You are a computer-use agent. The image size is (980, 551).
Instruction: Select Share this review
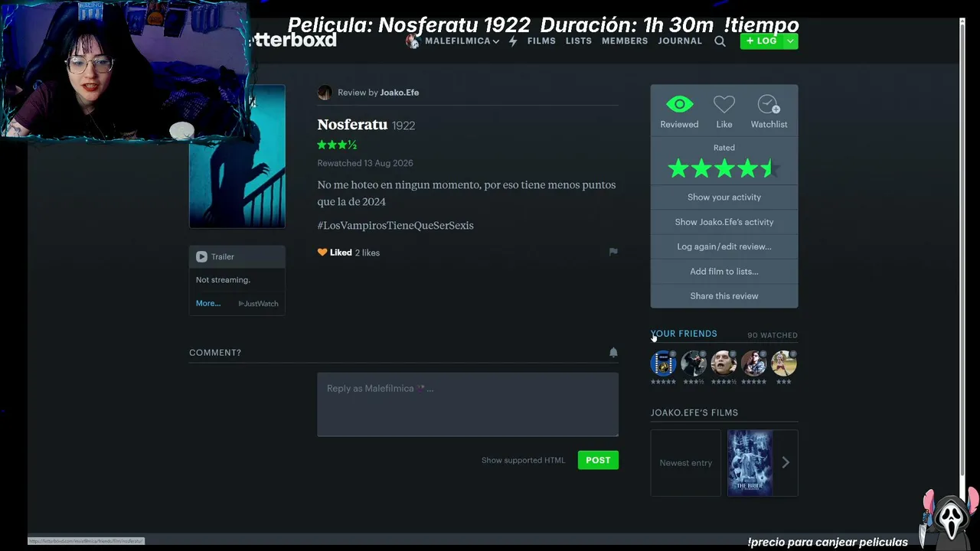(724, 296)
